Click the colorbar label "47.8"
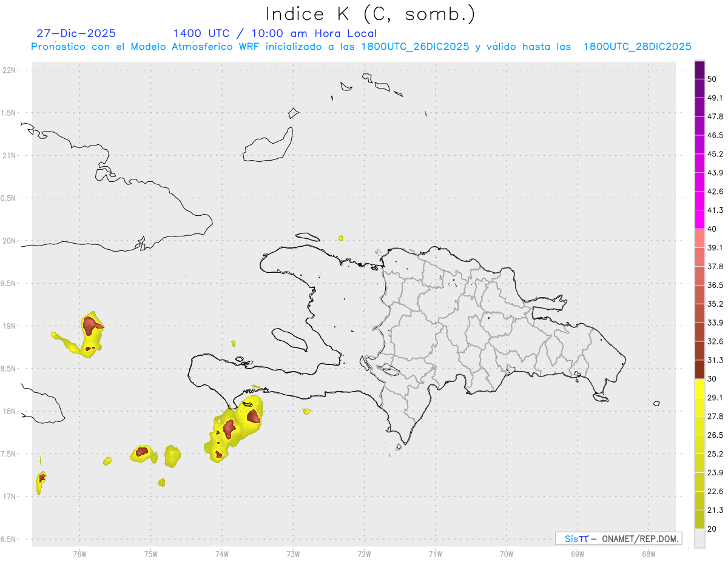This screenshot has width=728, height=562. (715, 116)
